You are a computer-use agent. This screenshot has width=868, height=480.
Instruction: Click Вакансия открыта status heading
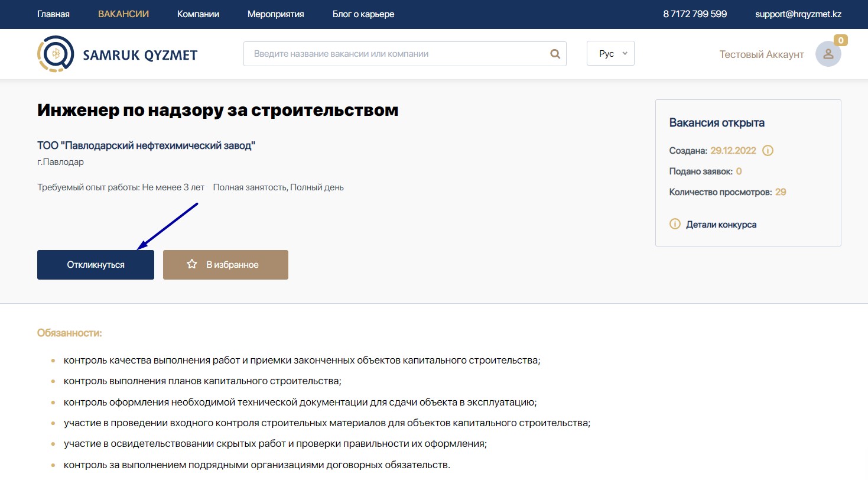pyautogui.click(x=717, y=123)
